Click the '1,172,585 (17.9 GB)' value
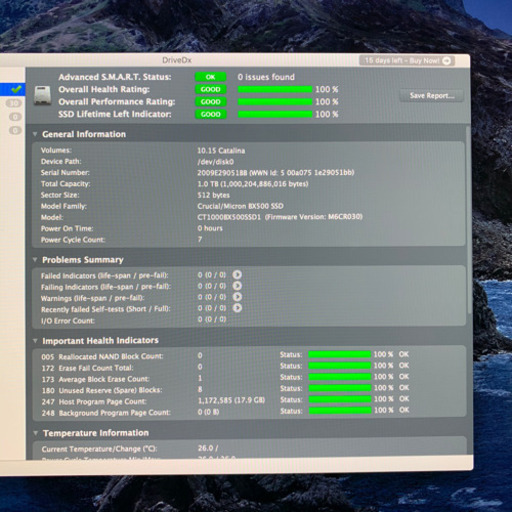Image resolution: width=512 pixels, height=512 pixels. tap(231, 400)
